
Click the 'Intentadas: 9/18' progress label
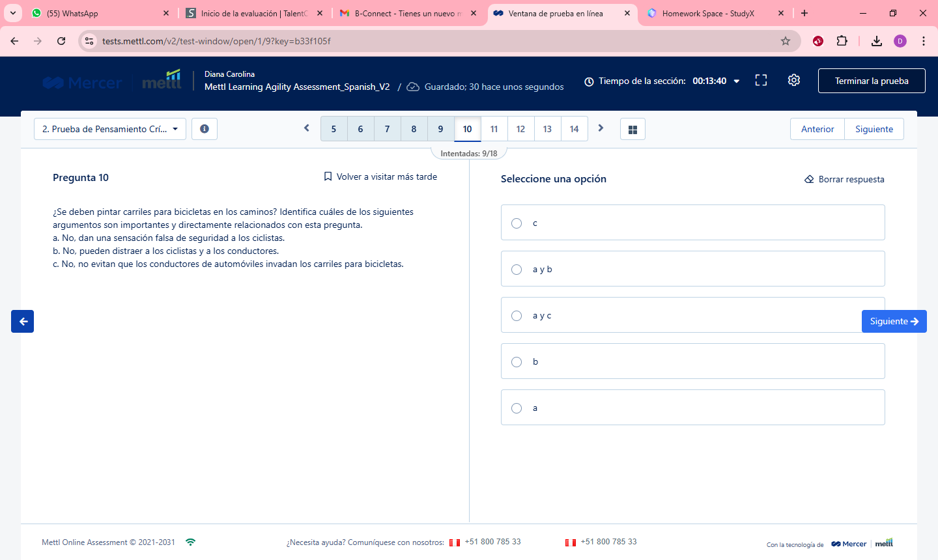(x=469, y=154)
